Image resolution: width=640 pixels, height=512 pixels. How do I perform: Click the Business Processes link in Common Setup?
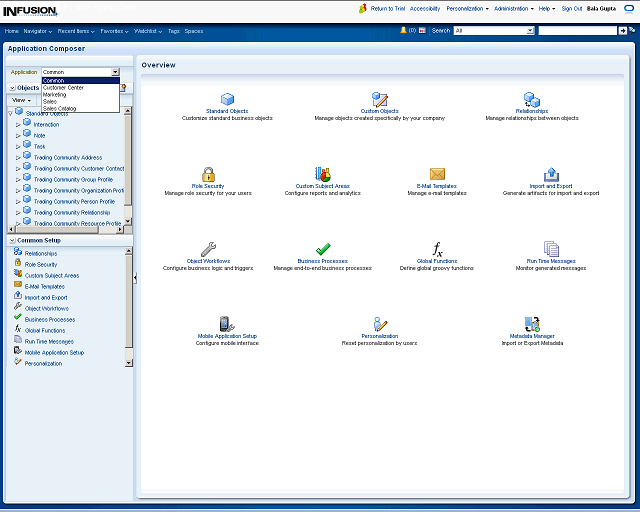coord(50,320)
